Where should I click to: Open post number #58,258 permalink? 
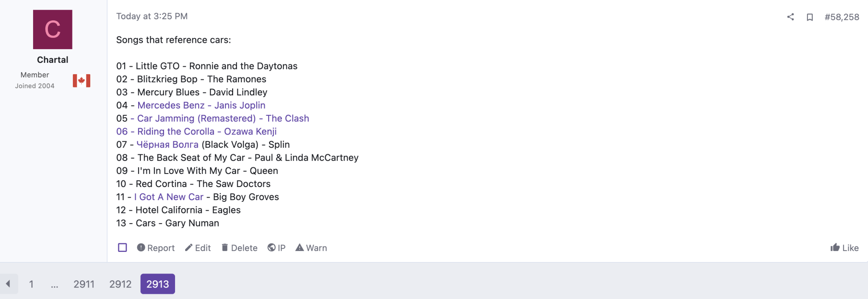pos(842,17)
